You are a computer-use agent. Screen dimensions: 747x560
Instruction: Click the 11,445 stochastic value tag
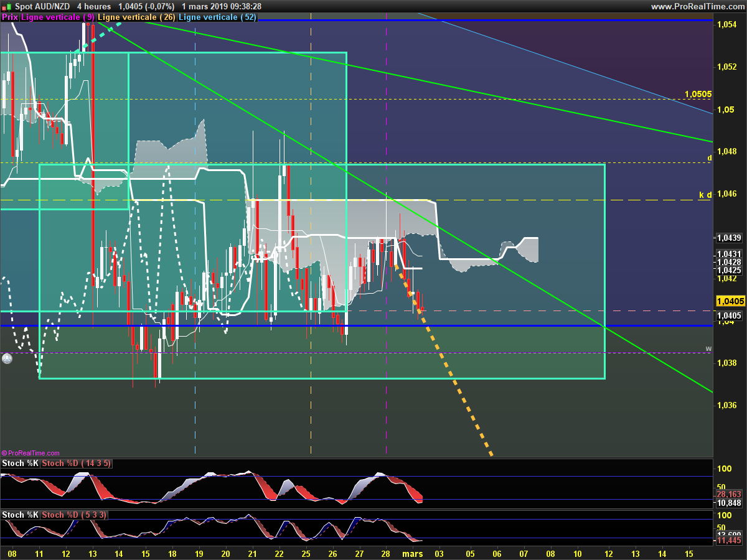(730, 541)
